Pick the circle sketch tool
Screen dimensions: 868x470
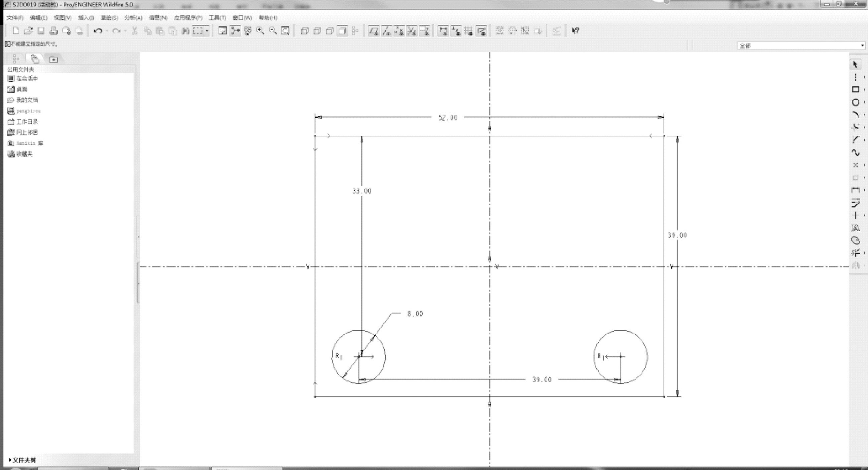[x=855, y=102]
